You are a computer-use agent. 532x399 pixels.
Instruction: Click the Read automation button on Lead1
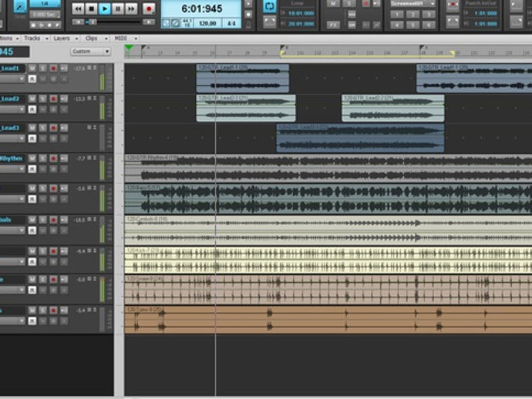click(32, 79)
